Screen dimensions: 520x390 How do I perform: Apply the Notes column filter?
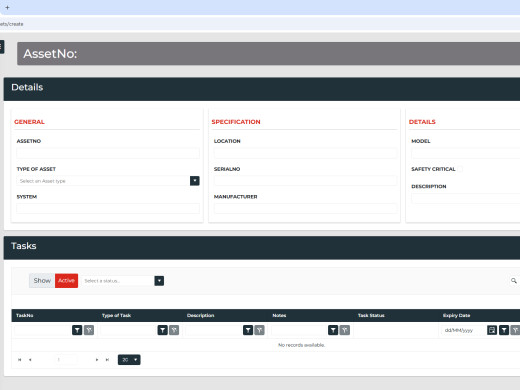[x=333, y=330]
